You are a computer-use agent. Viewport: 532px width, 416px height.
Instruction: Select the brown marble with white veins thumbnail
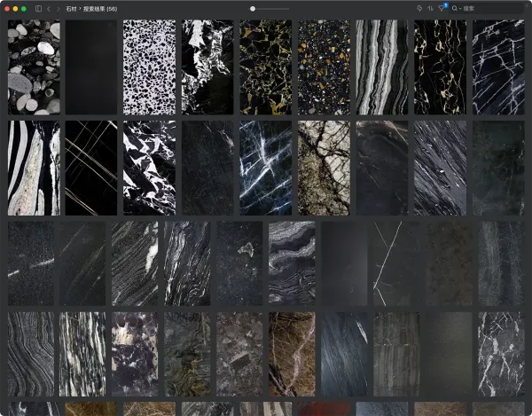point(292,353)
